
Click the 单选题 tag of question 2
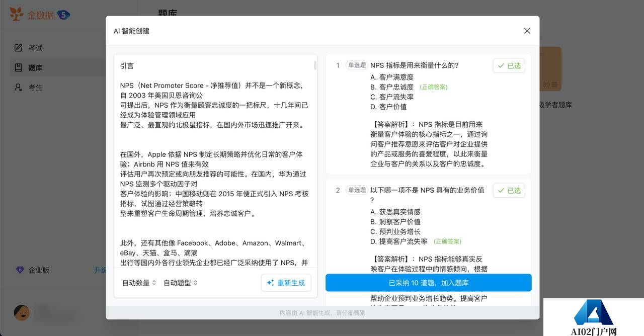[x=357, y=190]
